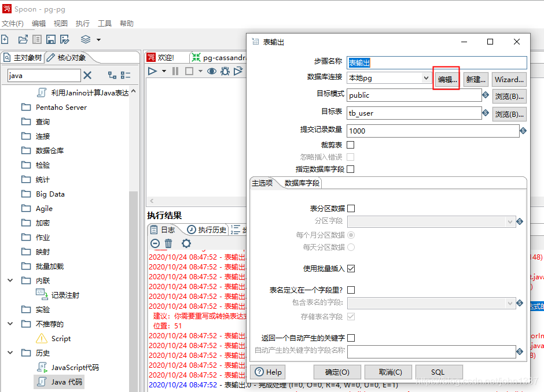Expand run options arrow beside play button
This screenshot has width=544, height=392.
pyautogui.click(x=164, y=71)
